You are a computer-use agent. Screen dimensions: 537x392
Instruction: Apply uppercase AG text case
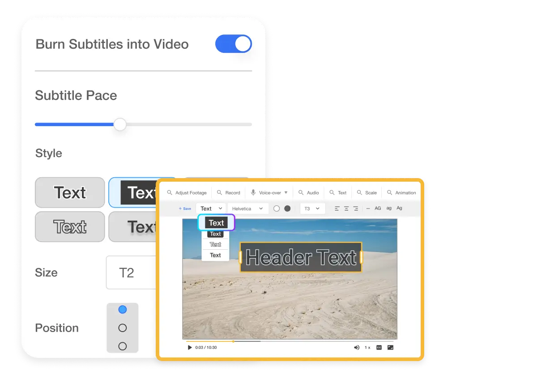click(x=378, y=208)
